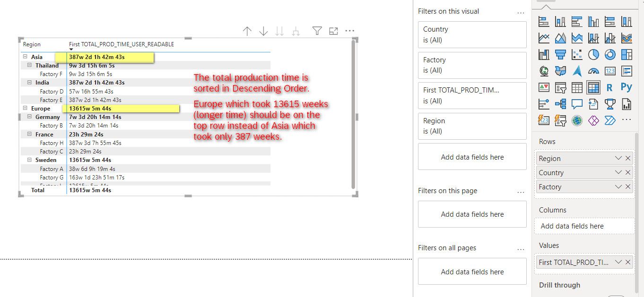Open Country field dropdown in Rows
Image resolution: width=644 pixels, height=297 pixels.
pos(618,172)
